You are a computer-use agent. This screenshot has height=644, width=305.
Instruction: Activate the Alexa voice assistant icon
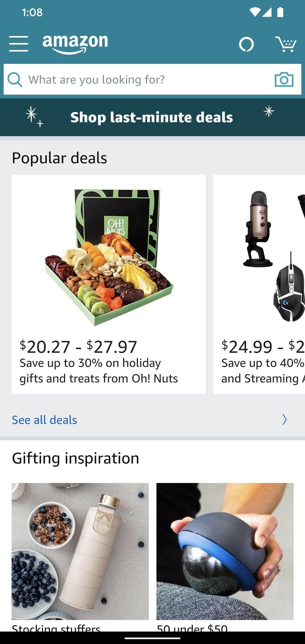(x=246, y=44)
